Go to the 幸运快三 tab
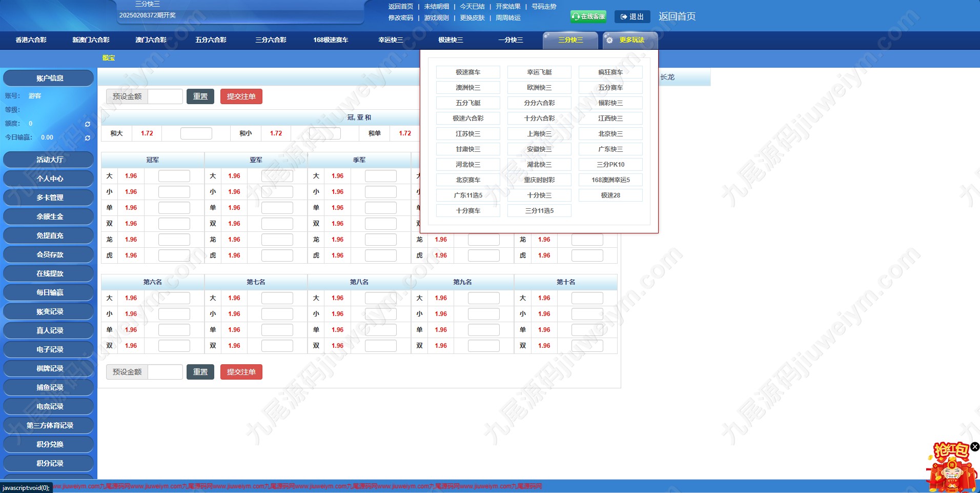 (391, 40)
